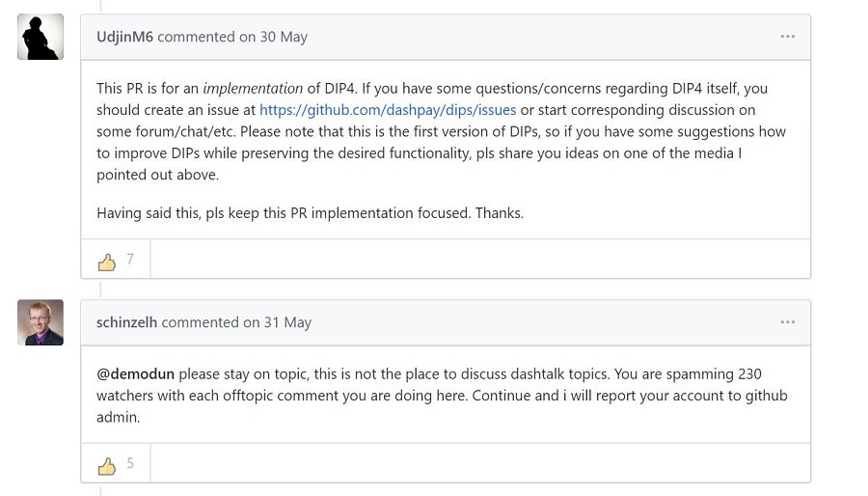Screen dimensions: 868x496
Task: Click "commented" in schinzelh's comment header
Action: coord(201,322)
